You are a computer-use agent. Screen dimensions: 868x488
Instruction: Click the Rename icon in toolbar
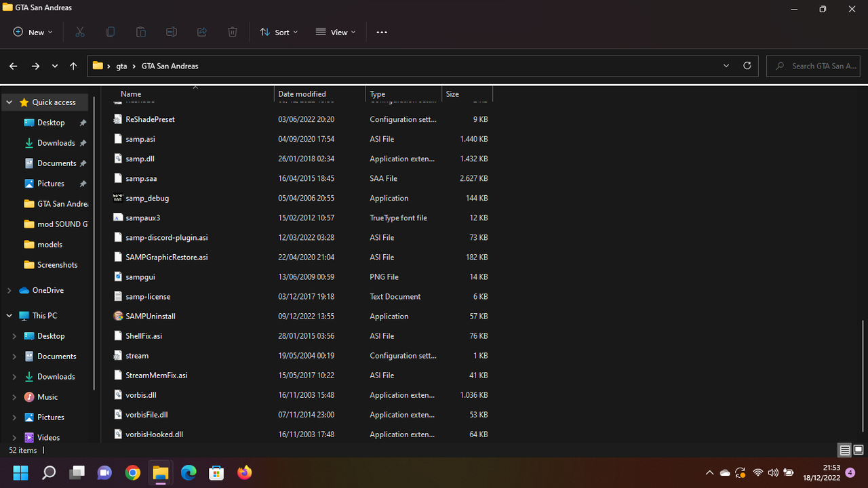click(172, 32)
